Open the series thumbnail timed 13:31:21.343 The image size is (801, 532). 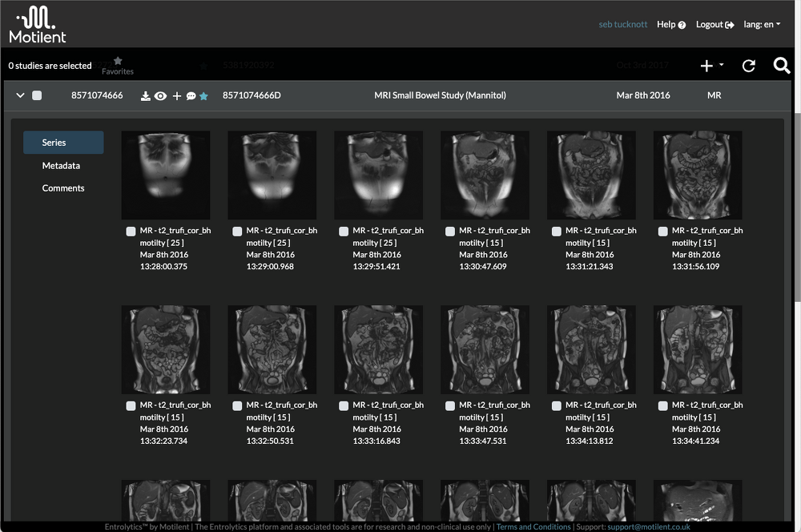pos(592,175)
